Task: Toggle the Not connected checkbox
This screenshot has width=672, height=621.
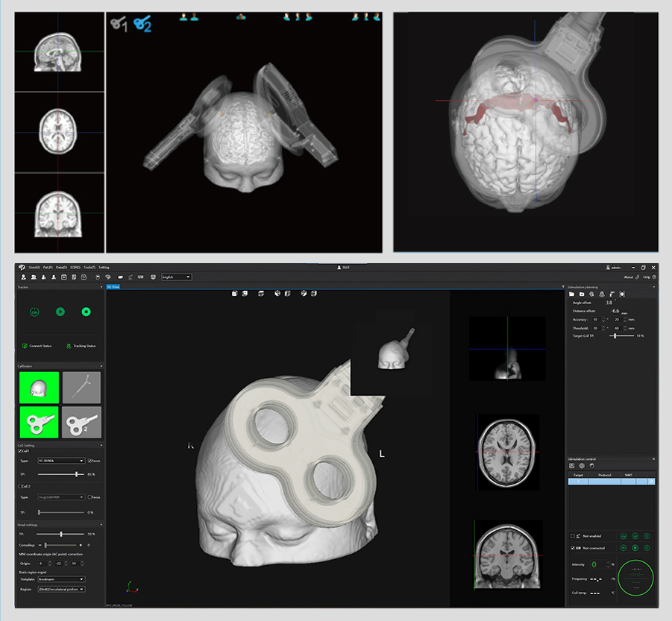Action: tap(573, 547)
